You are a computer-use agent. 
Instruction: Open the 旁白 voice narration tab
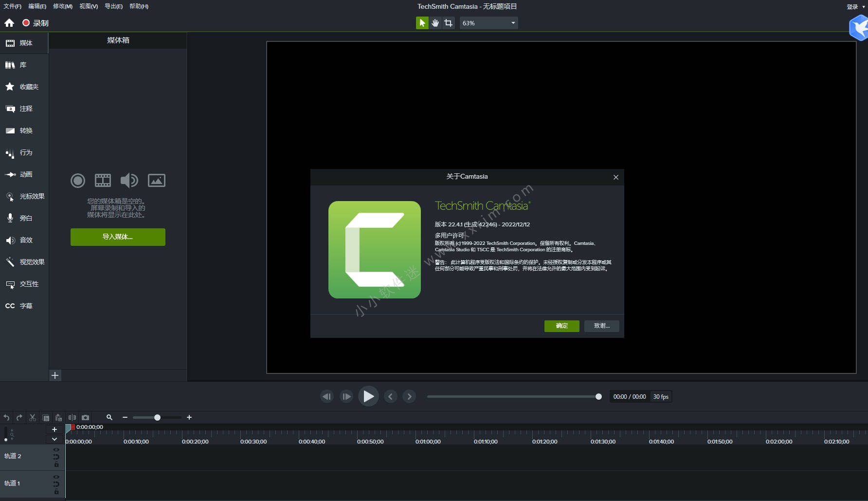point(24,218)
